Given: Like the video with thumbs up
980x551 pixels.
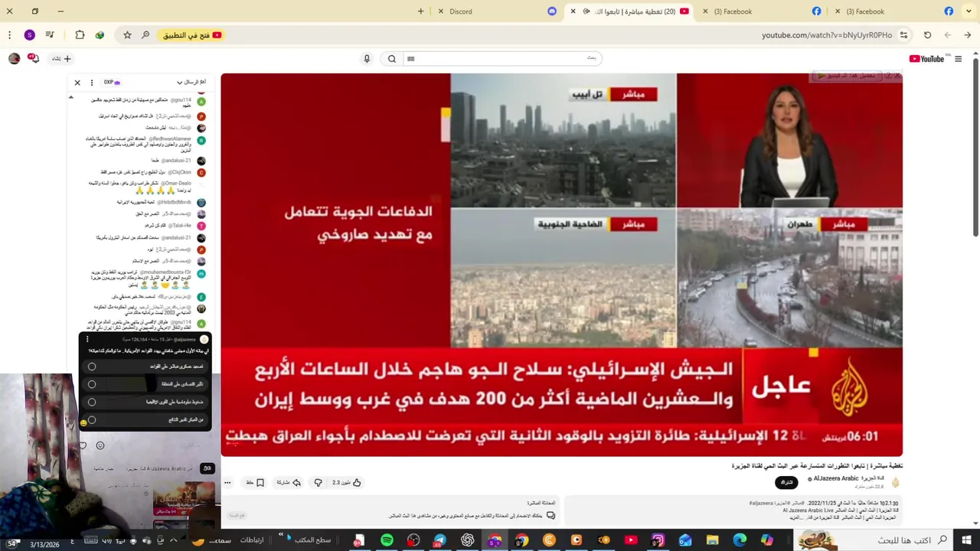Looking at the screenshot, I should pos(347,482).
